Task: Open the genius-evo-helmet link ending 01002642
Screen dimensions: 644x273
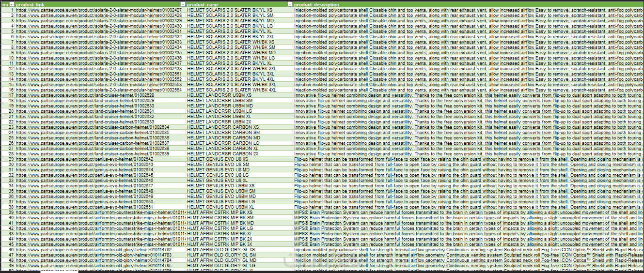Action: pos(84,159)
